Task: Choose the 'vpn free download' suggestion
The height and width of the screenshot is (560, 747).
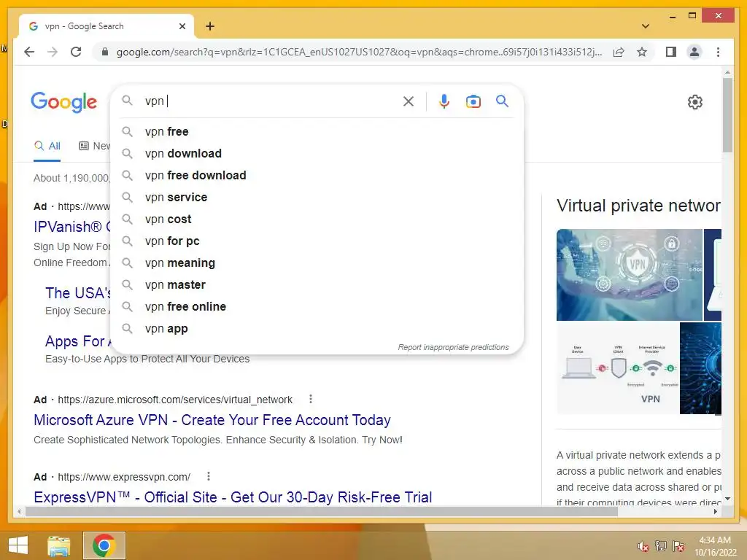Action: tap(317, 175)
